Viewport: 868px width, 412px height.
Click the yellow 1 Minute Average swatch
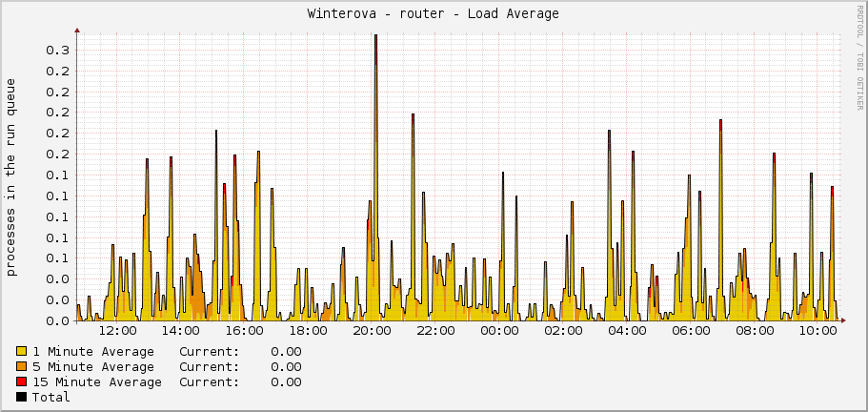click(x=22, y=352)
